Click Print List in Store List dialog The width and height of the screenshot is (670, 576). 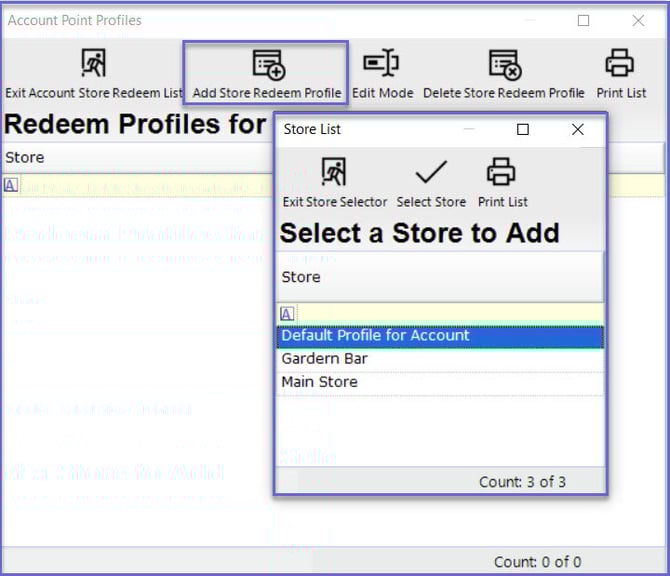click(x=502, y=173)
